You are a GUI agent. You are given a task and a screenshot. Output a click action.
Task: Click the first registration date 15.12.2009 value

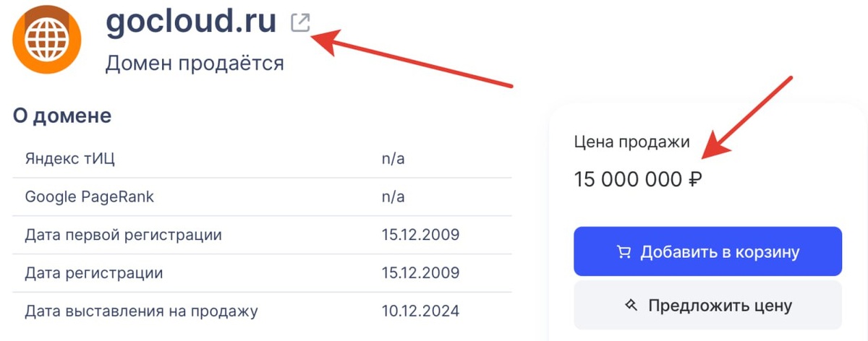click(x=420, y=235)
